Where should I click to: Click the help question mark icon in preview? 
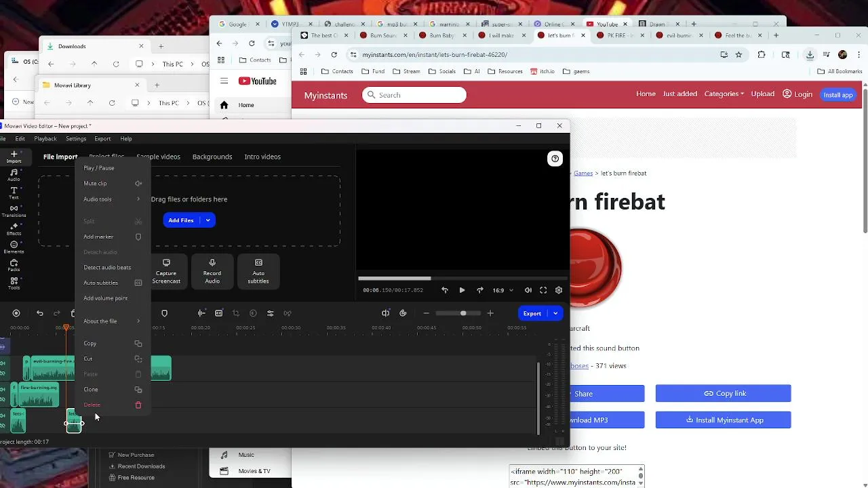point(555,159)
